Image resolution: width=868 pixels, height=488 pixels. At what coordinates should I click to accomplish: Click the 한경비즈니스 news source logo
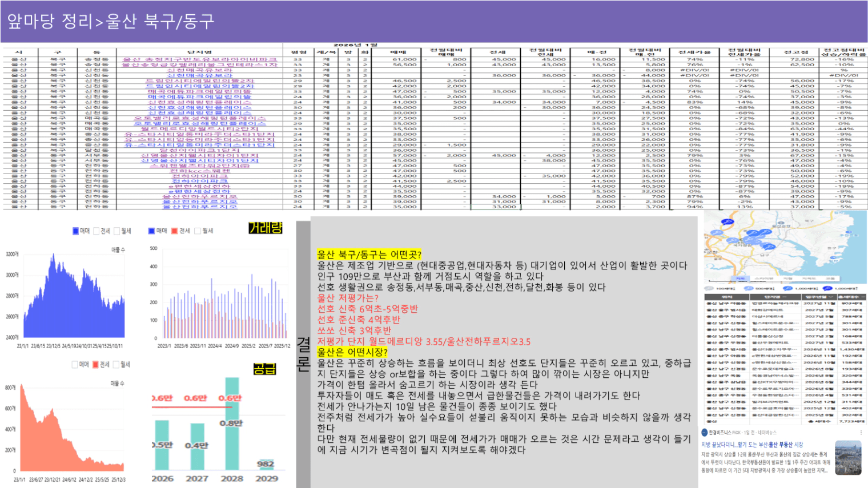pyautogui.click(x=704, y=433)
